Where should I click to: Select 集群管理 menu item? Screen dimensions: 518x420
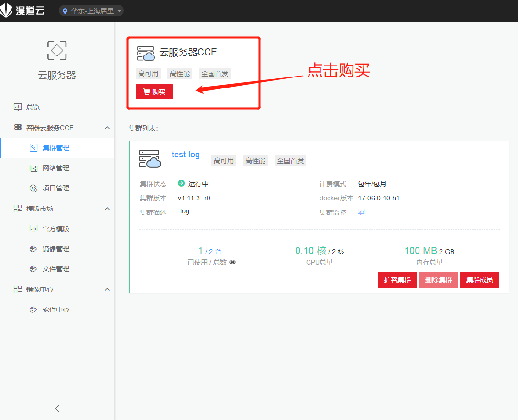point(57,148)
